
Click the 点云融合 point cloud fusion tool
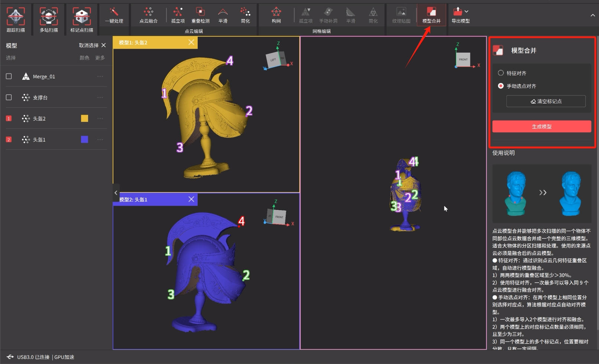(x=148, y=15)
